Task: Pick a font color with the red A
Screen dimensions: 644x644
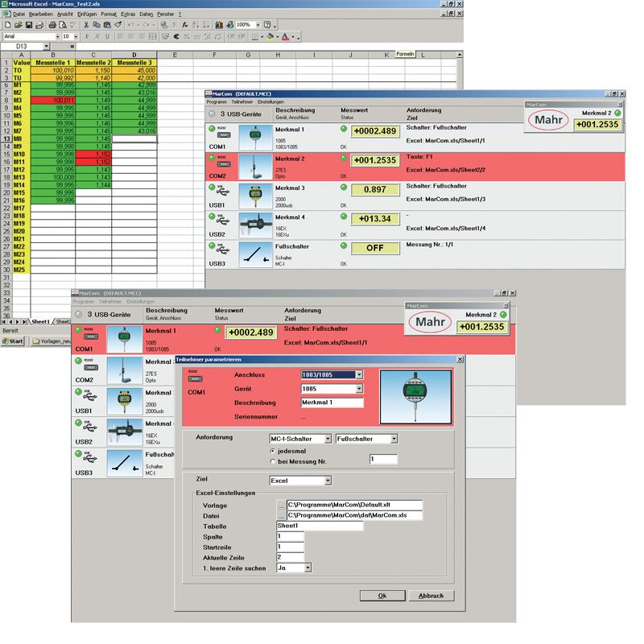Action: pyautogui.click(x=286, y=36)
